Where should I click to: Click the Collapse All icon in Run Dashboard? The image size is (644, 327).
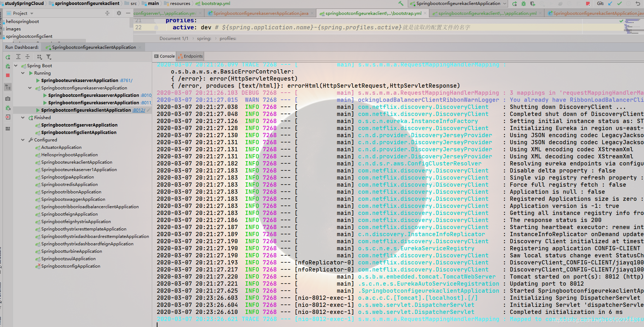coord(28,57)
